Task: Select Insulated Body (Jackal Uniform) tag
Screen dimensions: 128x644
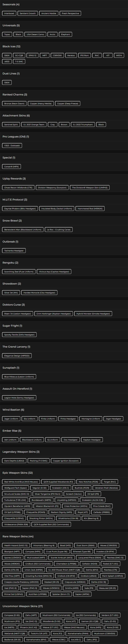Action: click(57, 209)
